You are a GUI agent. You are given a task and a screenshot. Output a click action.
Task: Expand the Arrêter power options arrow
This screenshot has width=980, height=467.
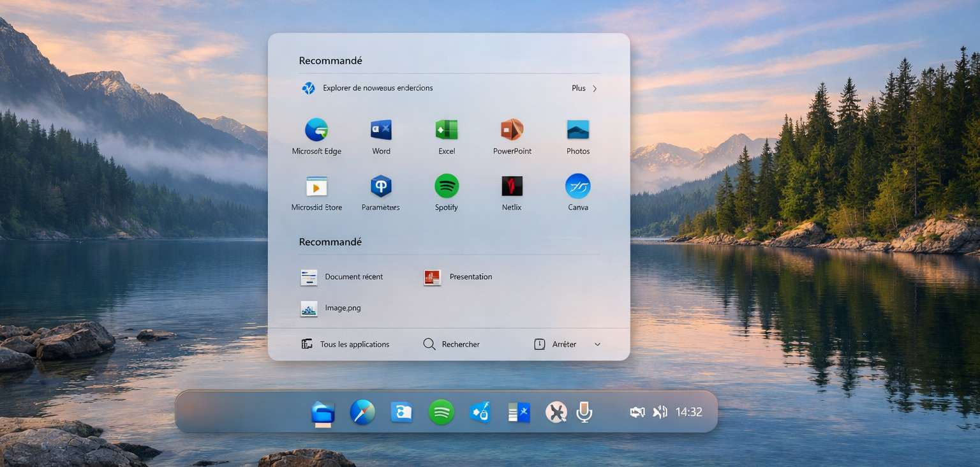tap(597, 345)
